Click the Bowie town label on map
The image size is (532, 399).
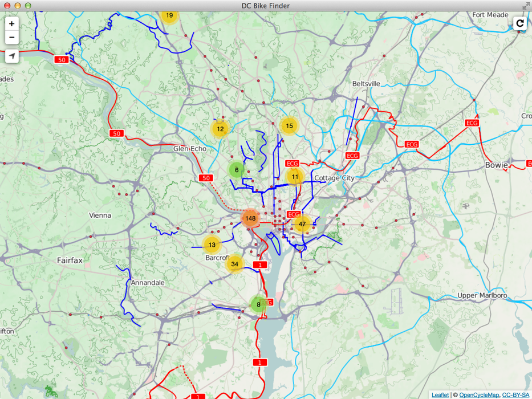coord(496,165)
